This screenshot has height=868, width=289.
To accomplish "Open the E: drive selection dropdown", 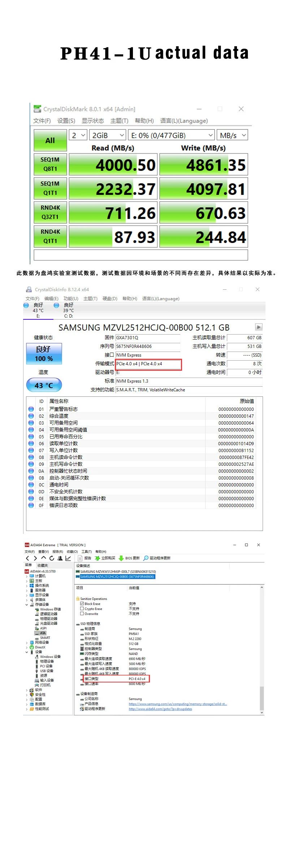I will pyautogui.click(x=172, y=135).
